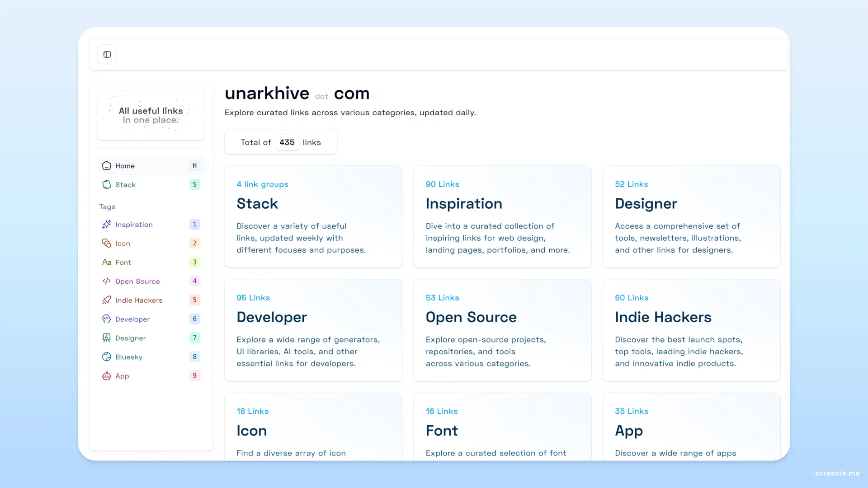868x488 pixels.
Task: Click the Developer brain icon
Action: pos(107,319)
